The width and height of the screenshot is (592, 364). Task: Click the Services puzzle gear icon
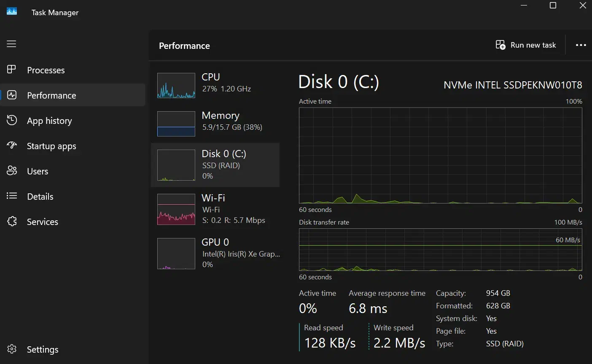(12, 222)
